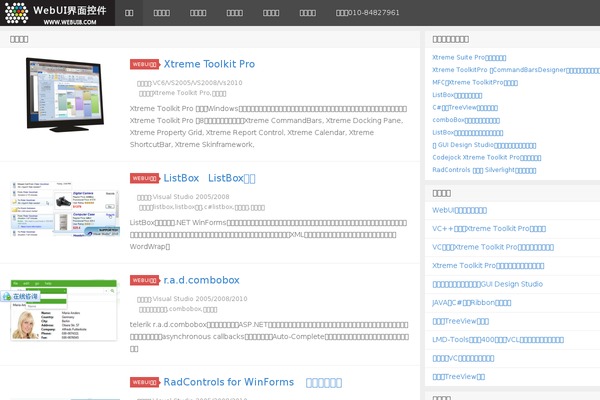Open the Xtreme Toolkit Pro product title
Screen dimensions: 600x400
[x=209, y=64]
